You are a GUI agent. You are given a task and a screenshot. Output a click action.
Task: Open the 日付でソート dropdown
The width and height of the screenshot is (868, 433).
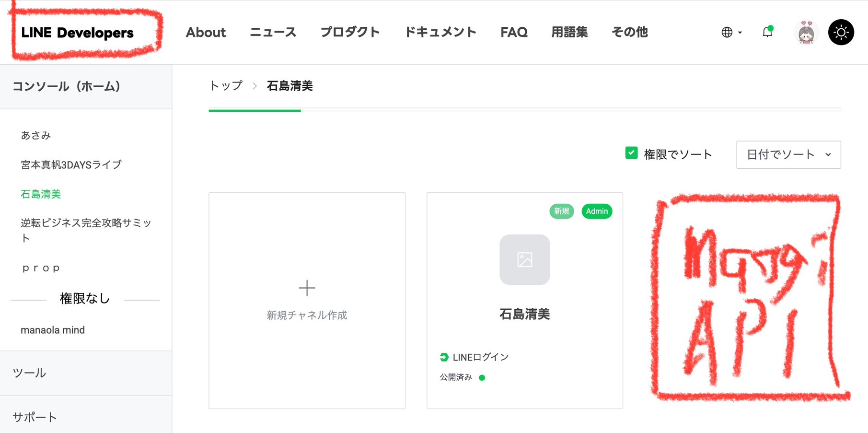pyautogui.click(x=788, y=155)
